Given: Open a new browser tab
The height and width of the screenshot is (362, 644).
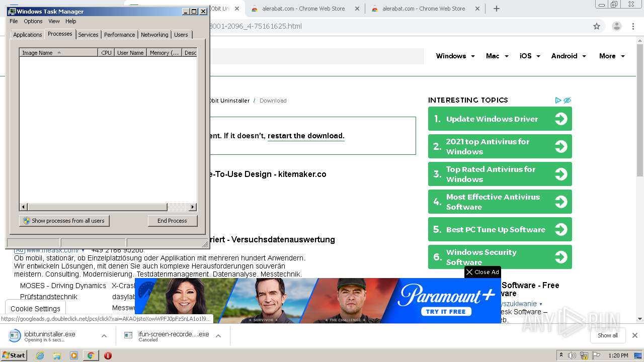Looking at the screenshot, I should [497, 9].
